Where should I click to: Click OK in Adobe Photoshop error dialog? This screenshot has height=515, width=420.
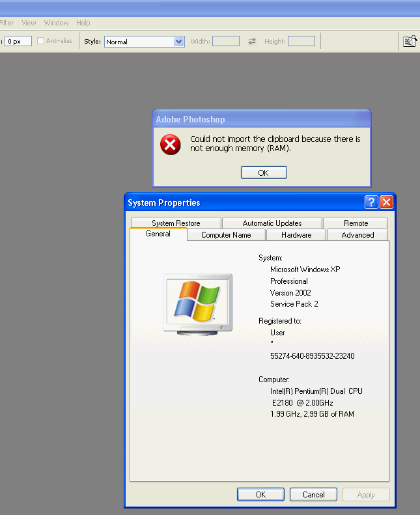click(x=264, y=173)
